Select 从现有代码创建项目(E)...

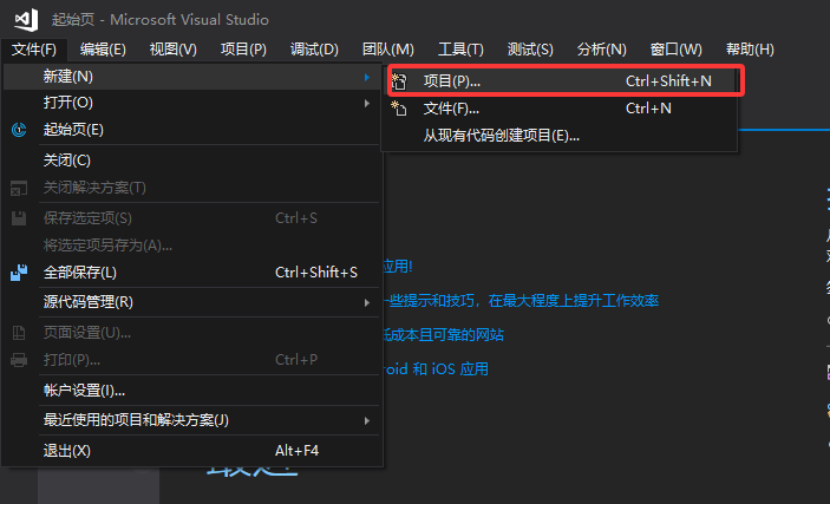[562, 136]
